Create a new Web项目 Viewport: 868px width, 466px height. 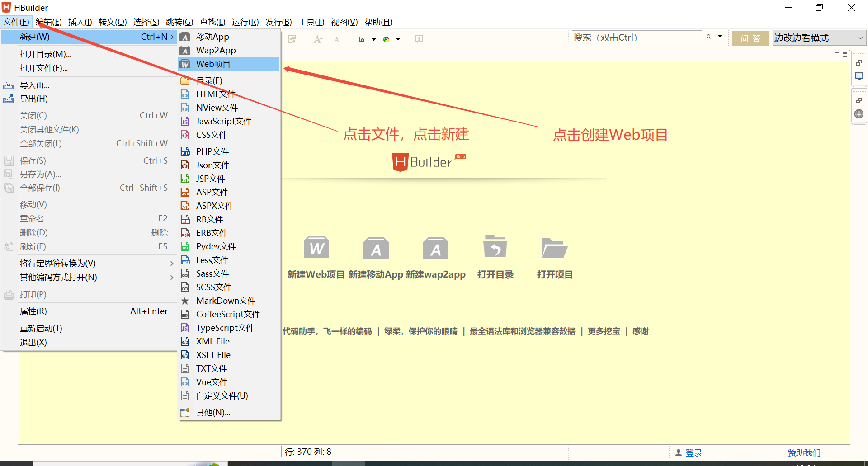click(x=229, y=64)
